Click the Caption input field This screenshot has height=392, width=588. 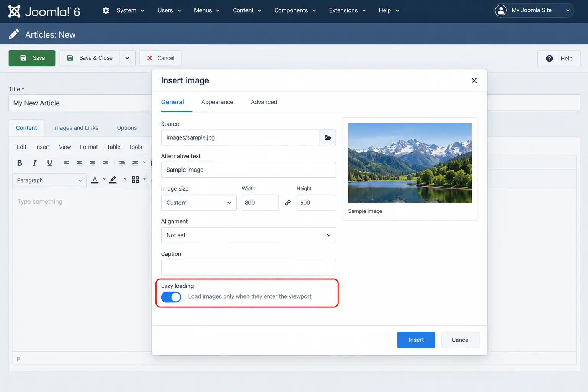(x=248, y=268)
